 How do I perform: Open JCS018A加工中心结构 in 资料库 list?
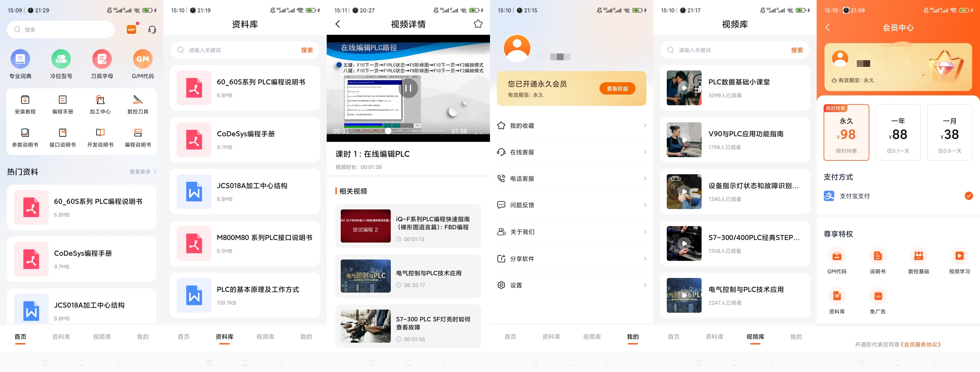[245, 192]
